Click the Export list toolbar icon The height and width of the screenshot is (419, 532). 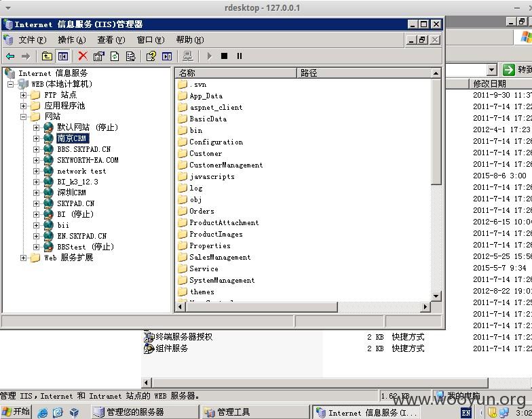tap(130, 56)
